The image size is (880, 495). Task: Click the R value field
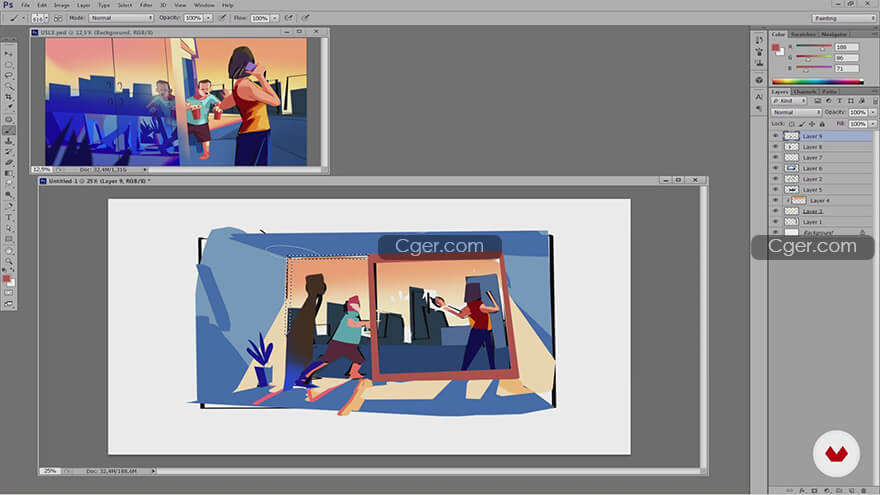tap(846, 47)
